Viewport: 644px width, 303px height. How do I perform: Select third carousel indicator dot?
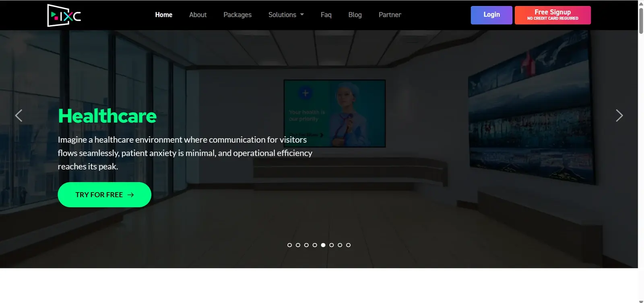306,245
